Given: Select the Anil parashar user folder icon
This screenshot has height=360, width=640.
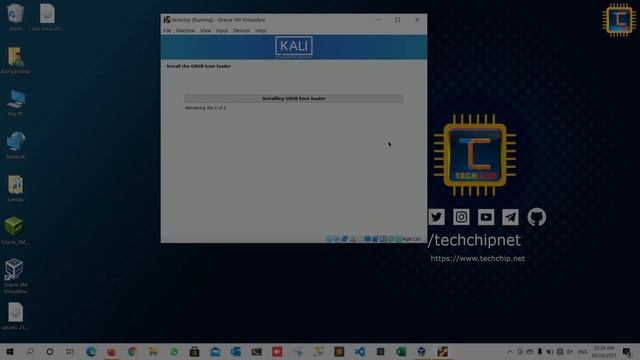Looking at the screenshot, I should [x=16, y=60].
